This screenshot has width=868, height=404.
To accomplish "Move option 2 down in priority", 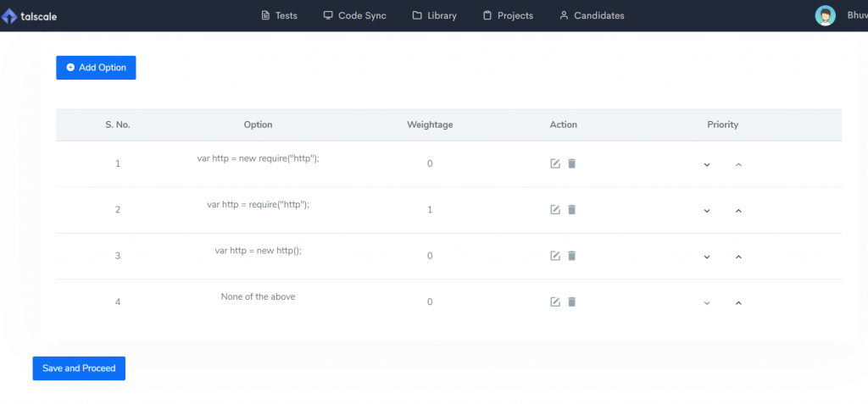I will click(x=707, y=211).
